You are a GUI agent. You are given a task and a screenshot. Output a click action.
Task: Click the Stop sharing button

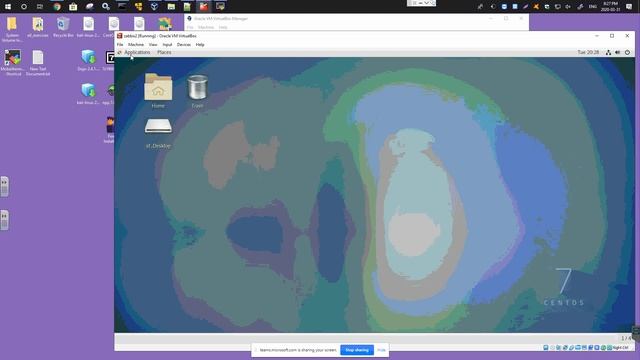(357, 350)
